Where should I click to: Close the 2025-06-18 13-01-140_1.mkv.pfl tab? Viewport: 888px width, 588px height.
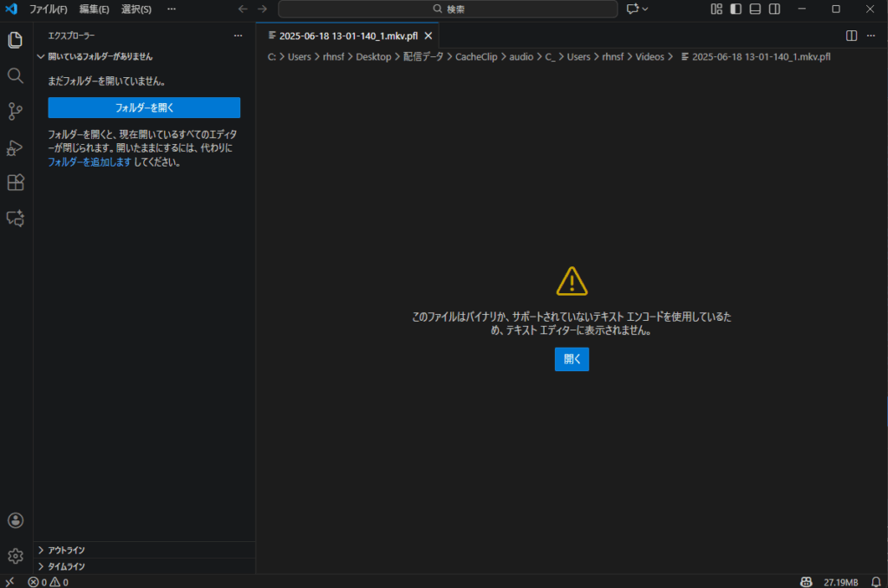coord(428,36)
